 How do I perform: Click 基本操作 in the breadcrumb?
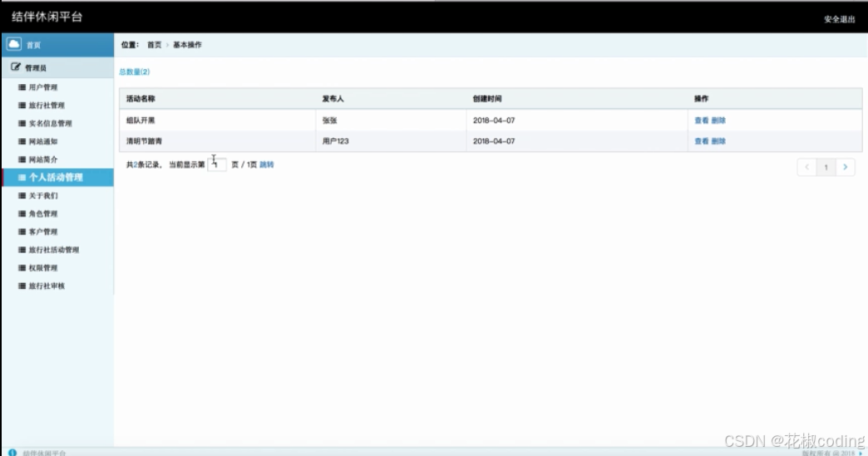(187, 45)
